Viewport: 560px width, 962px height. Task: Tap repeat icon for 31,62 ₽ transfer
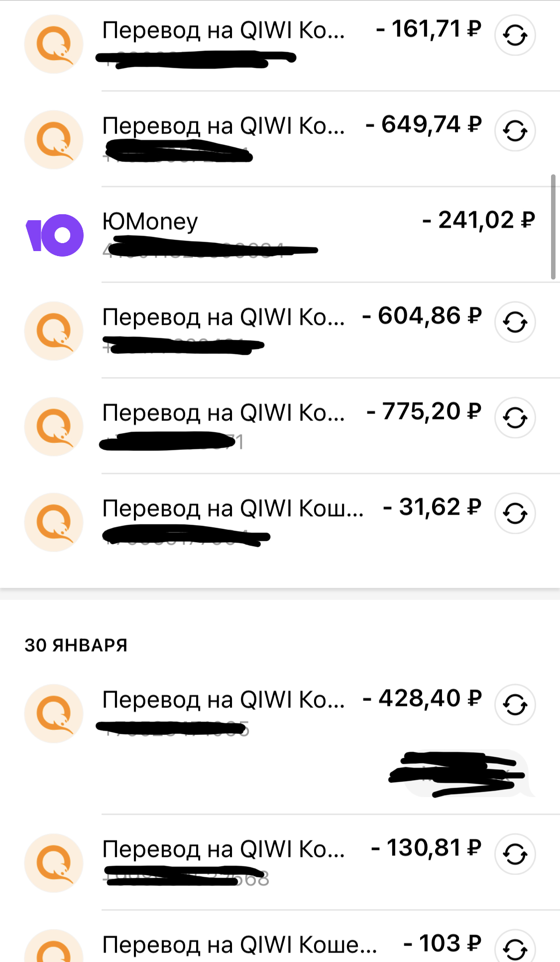pyautogui.click(x=515, y=513)
